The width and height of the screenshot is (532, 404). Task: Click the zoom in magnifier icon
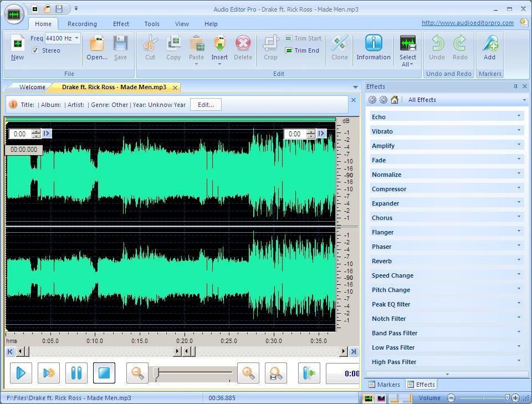point(248,373)
